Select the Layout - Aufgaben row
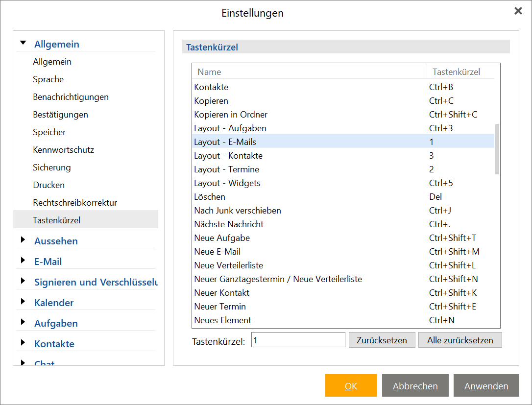532x405 pixels. pyautogui.click(x=343, y=128)
